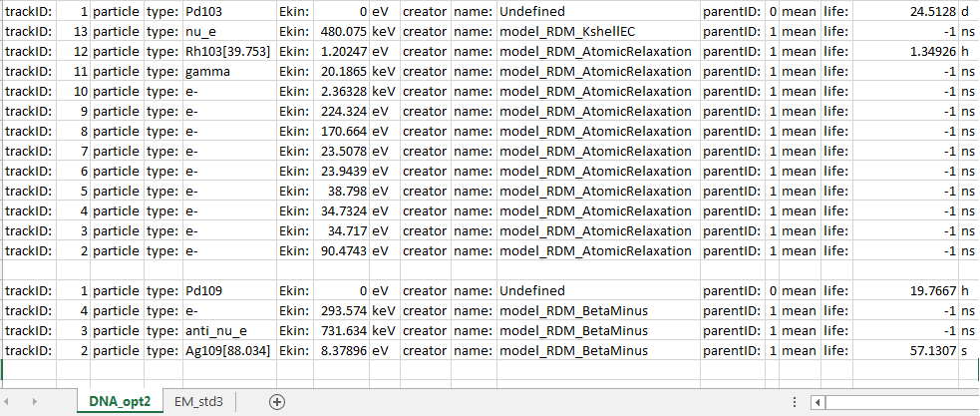Select cell containing Pd109

[230, 291]
